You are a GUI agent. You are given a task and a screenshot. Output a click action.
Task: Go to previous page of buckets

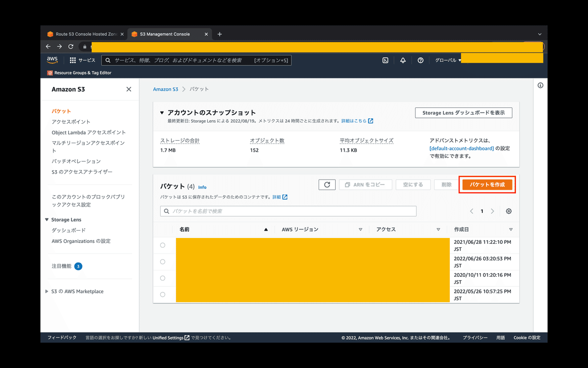(x=471, y=211)
